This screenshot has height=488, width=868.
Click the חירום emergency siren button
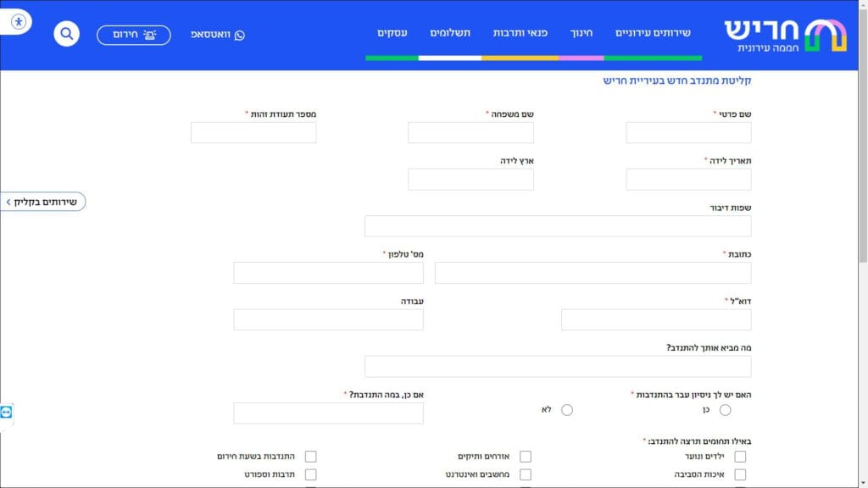click(x=134, y=35)
